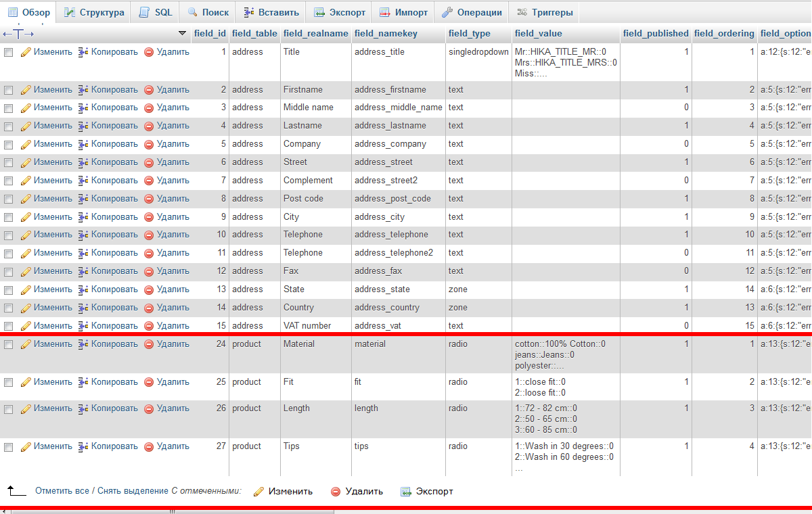
Task: Click the delete icon in Street row
Action: pos(149,162)
